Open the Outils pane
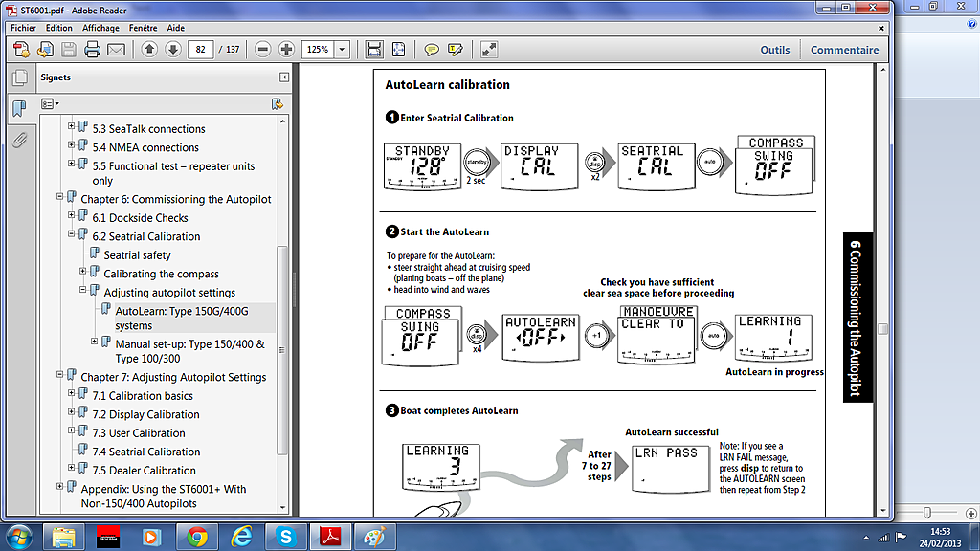The width and height of the screenshot is (980, 551). pyautogui.click(x=775, y=50)
